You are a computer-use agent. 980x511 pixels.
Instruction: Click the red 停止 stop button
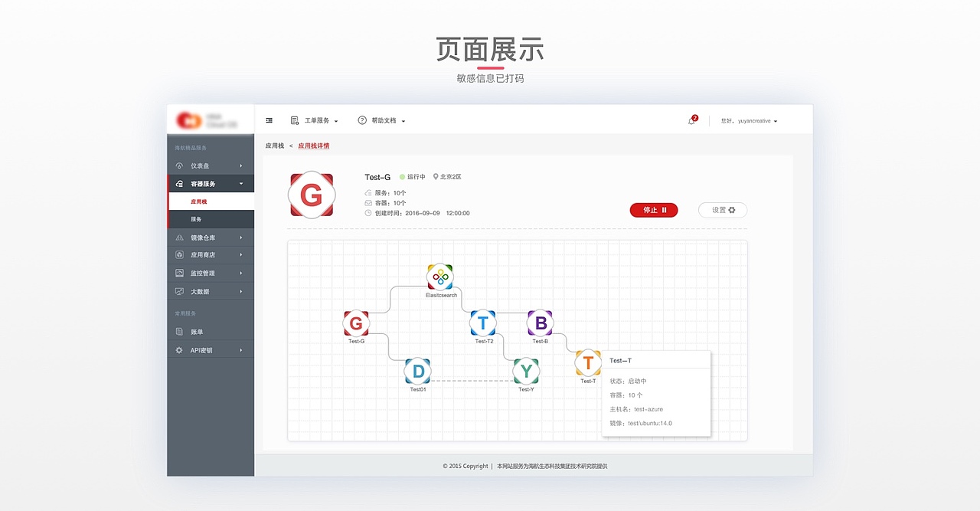click(x=654, y=210)
